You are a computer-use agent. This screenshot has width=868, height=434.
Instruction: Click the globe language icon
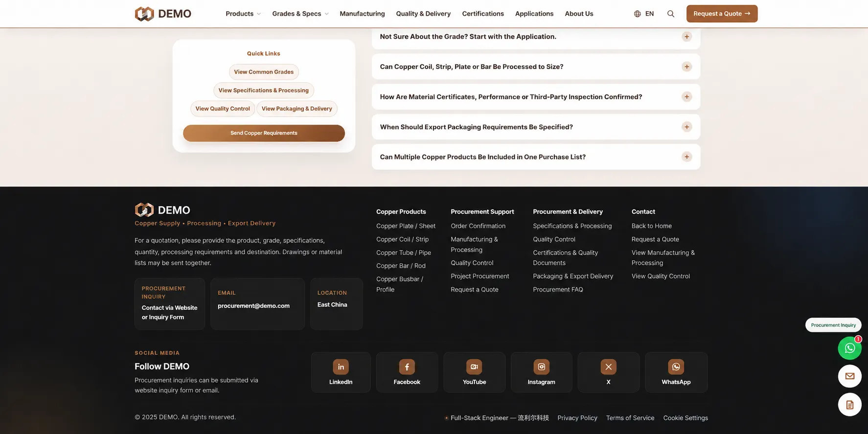coord(637,14)
